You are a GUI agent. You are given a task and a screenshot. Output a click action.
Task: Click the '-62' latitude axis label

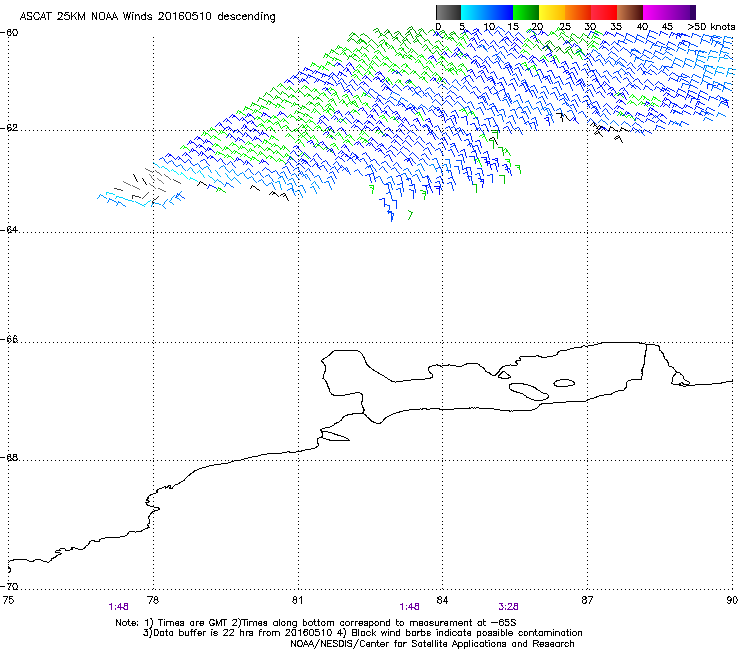point(9,128)
